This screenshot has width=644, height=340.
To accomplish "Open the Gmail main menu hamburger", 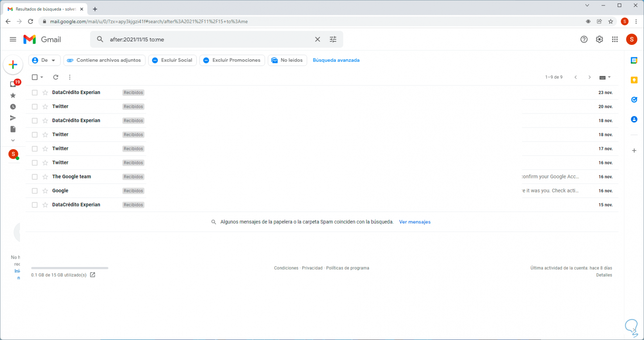I will pyautogui.click(x=13, y=39).
